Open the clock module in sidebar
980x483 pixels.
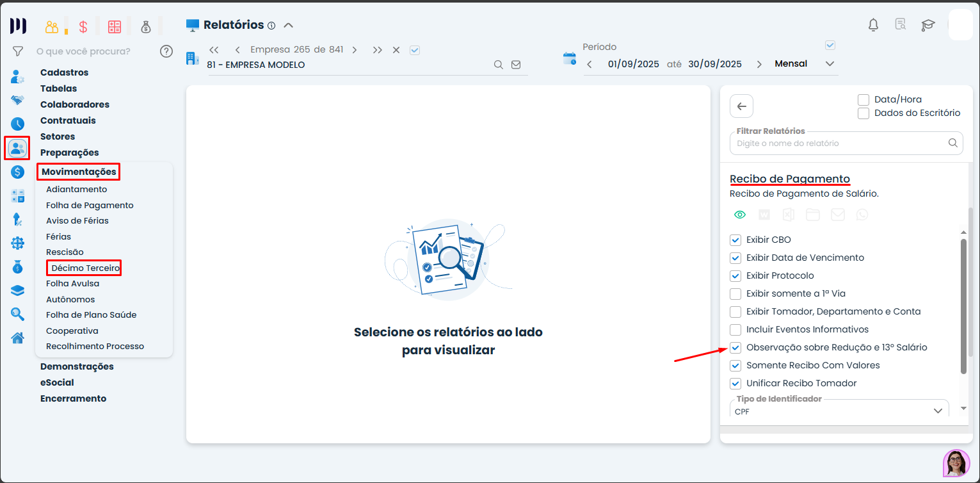pyautogui.click(x=17, y=124)
